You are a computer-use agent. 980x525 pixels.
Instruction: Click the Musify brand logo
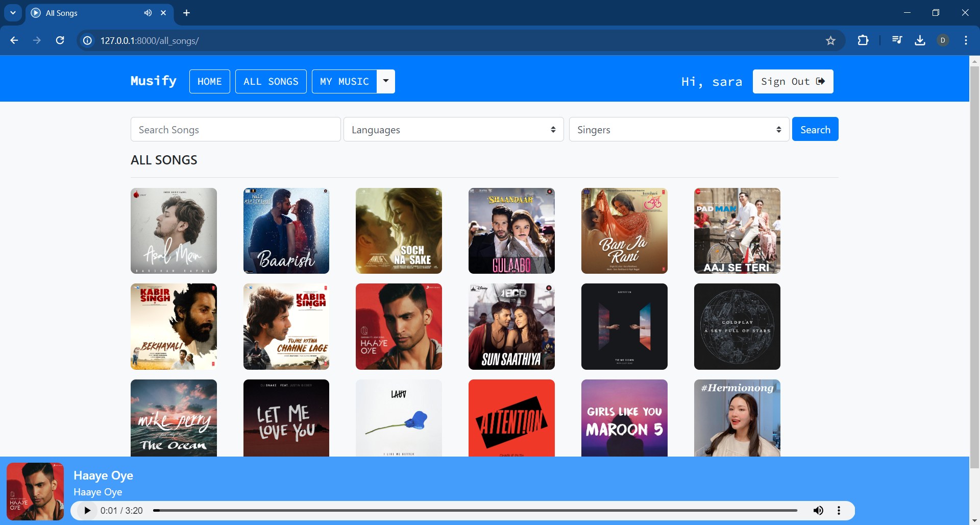(154, 81)
